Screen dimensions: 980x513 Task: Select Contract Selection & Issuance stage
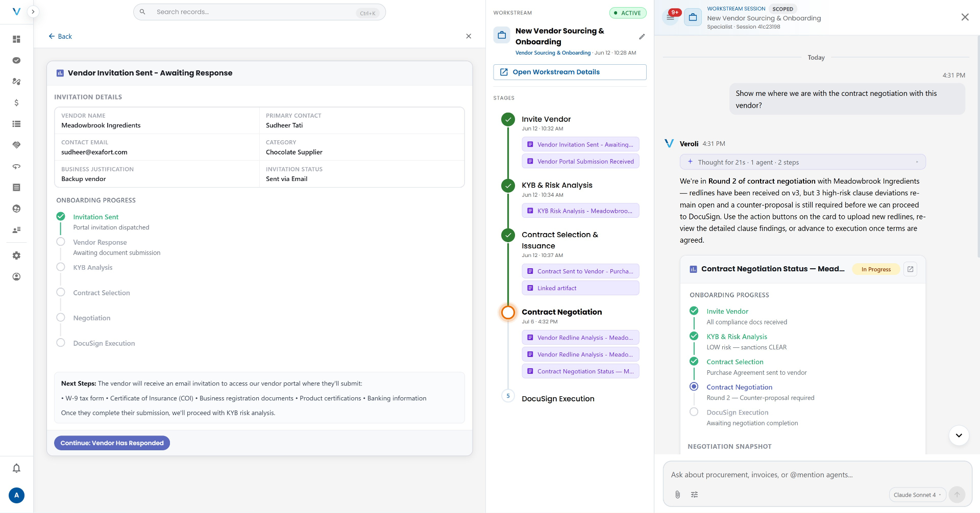click(x=559, y=240)
